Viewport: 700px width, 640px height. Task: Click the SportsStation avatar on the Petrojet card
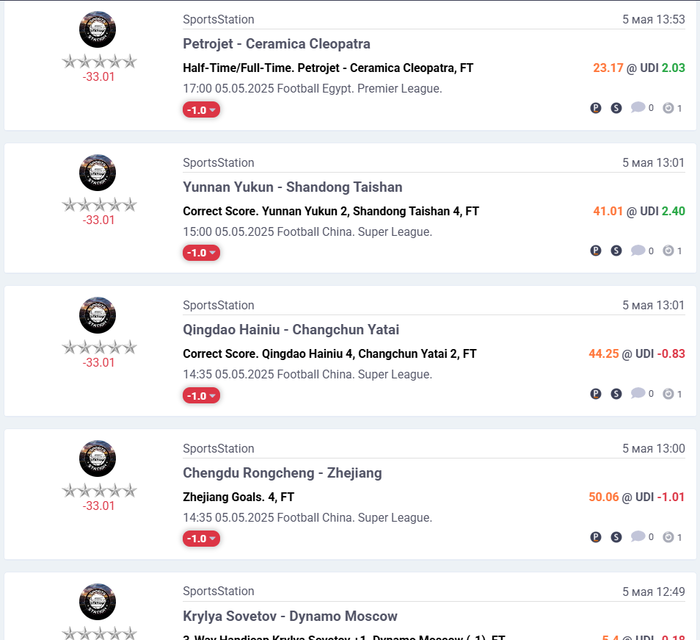pyautogui.click(x=97, y=29)
